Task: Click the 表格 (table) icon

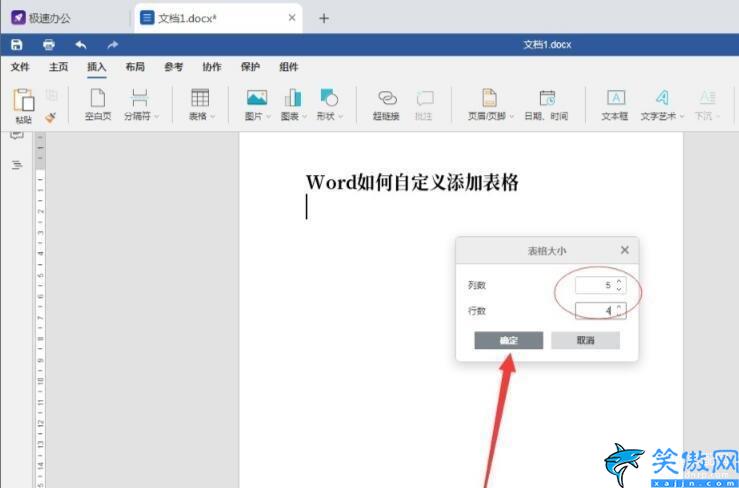Action: click(x=200, y=98)
